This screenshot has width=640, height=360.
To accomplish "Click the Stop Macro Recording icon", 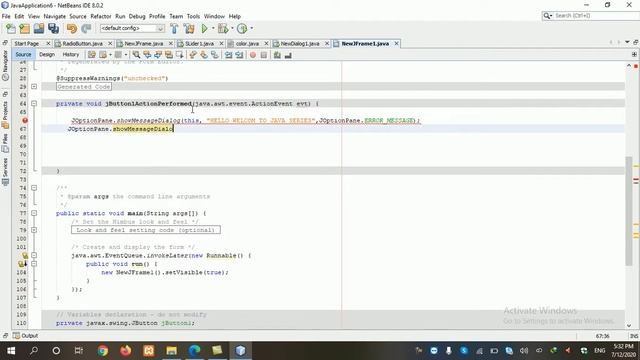I will pyautogui.click(x=264, y=55).
